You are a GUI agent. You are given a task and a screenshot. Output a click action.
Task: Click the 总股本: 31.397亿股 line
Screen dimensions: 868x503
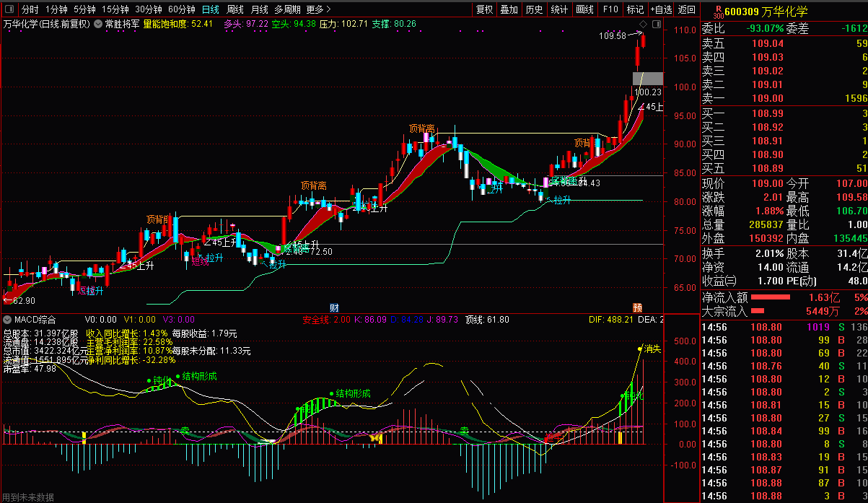(x=40, y=334)
